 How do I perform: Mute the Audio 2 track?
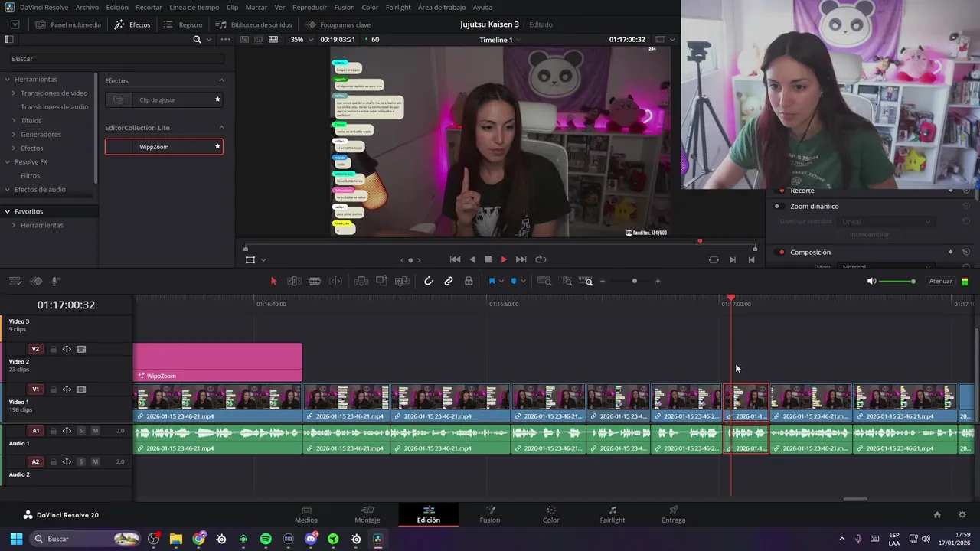pyautogui.click(x=96, y=461)
